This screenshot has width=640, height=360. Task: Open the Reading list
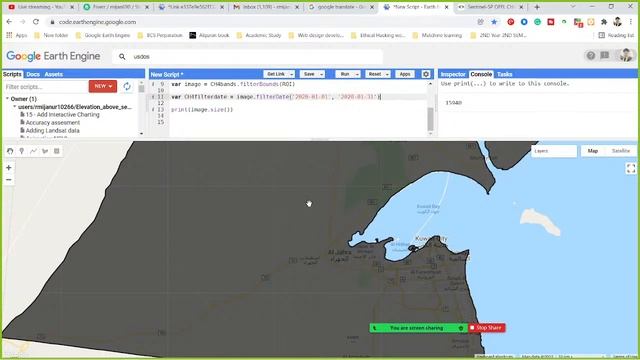(x=616, y=36)
